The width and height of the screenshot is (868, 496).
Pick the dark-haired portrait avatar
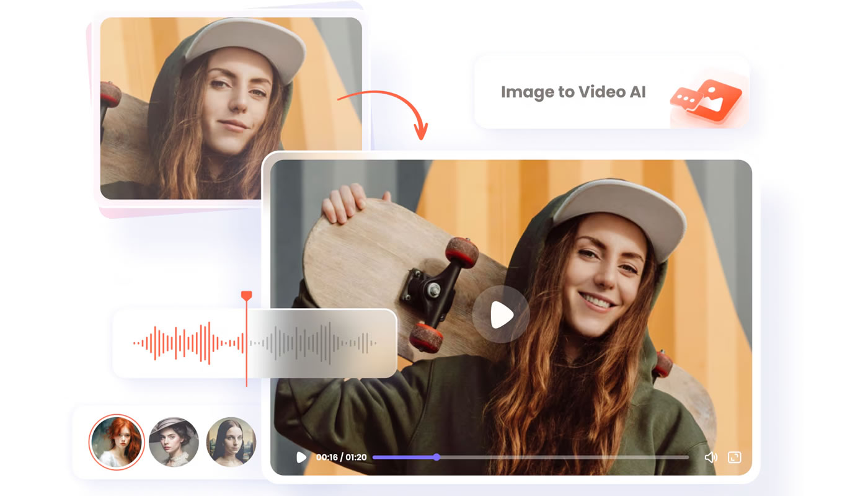[231, 441]
